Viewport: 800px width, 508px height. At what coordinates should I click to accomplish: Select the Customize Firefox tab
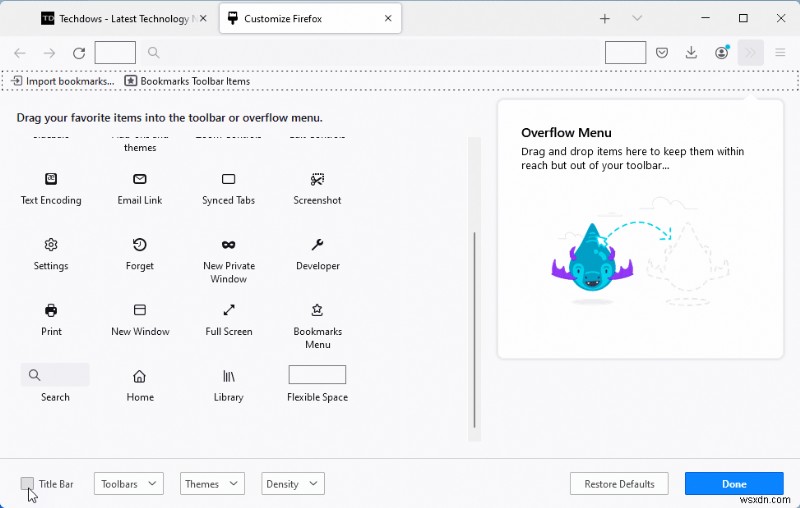(310, 19)
